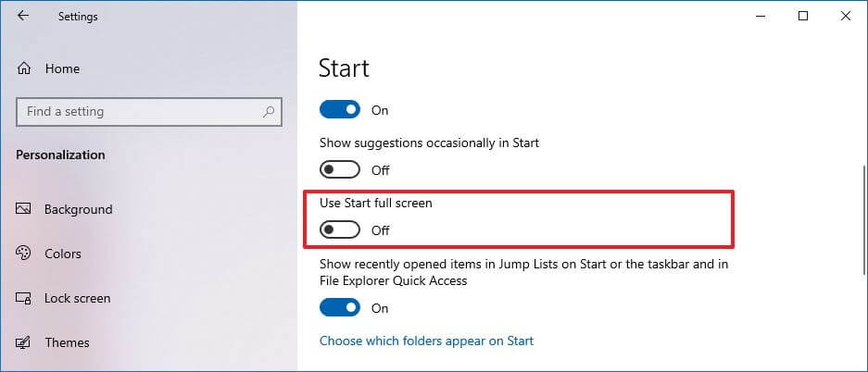Click the Colors palette icon
This screenshot has height=372, width=868.
coord(25,254)
